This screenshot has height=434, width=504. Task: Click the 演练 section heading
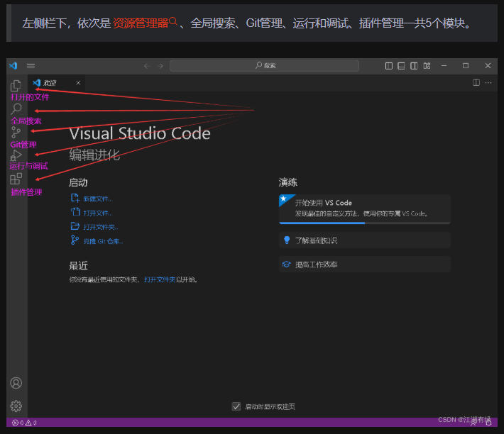tap(288, 182)
